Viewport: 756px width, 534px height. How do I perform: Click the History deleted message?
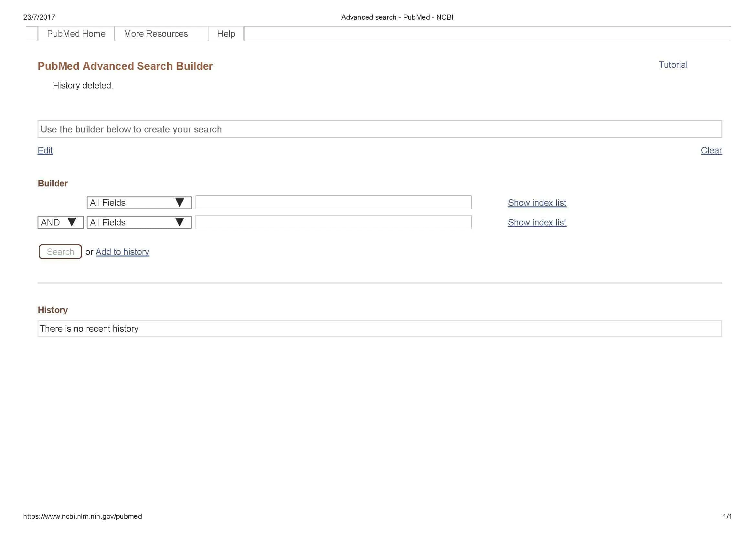pyautogui.click(x=83, y=86)
